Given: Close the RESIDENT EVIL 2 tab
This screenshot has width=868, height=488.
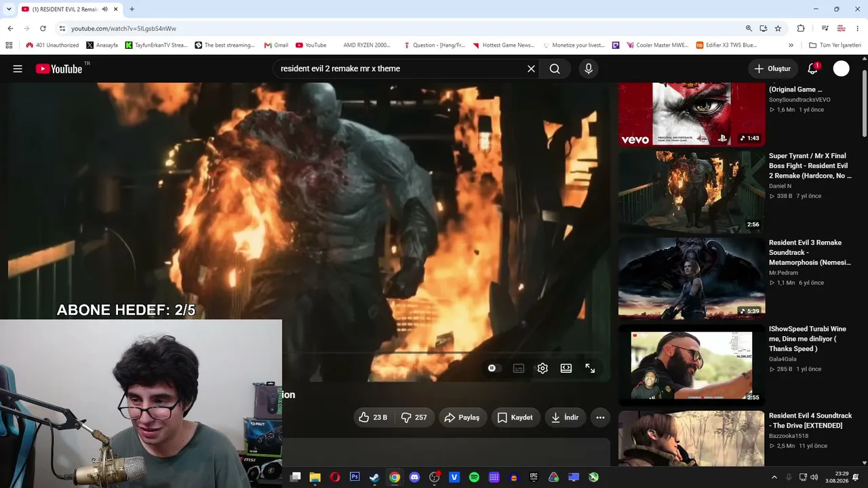Looking at the screenshot, I should point(116,9).
